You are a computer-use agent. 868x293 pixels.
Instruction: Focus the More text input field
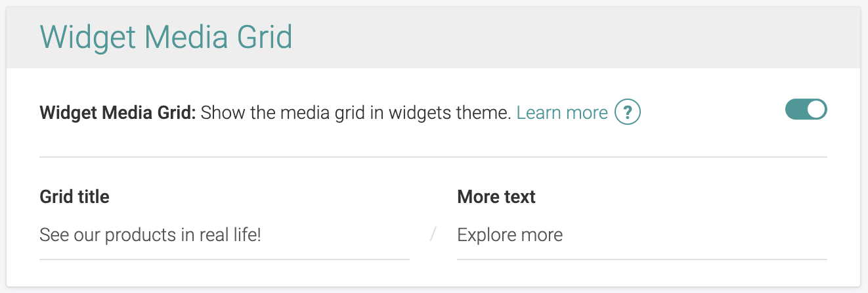(642, 235)
